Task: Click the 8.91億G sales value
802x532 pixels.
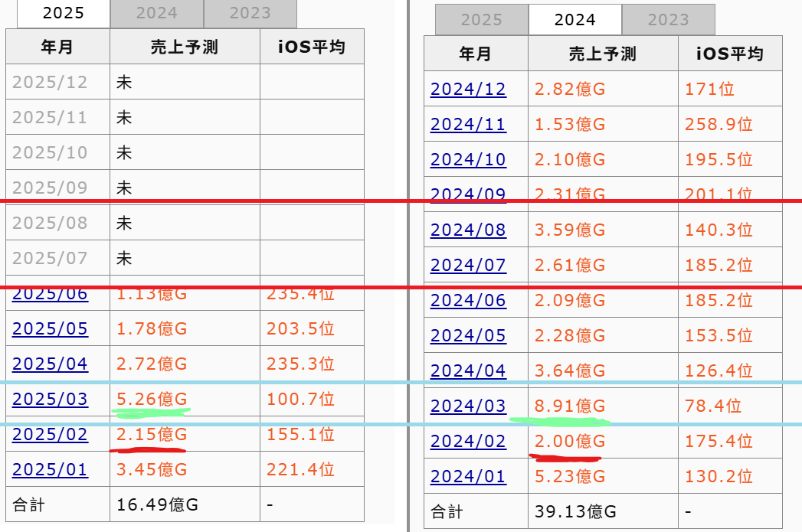Action: [570, 406]
